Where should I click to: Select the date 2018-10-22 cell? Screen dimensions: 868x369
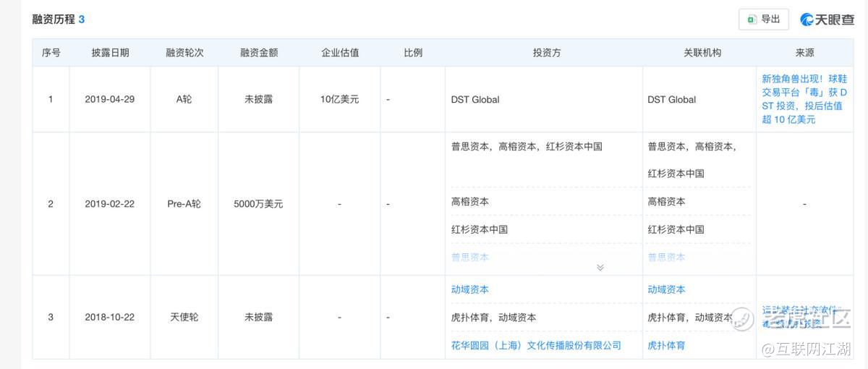pos(110,317)
